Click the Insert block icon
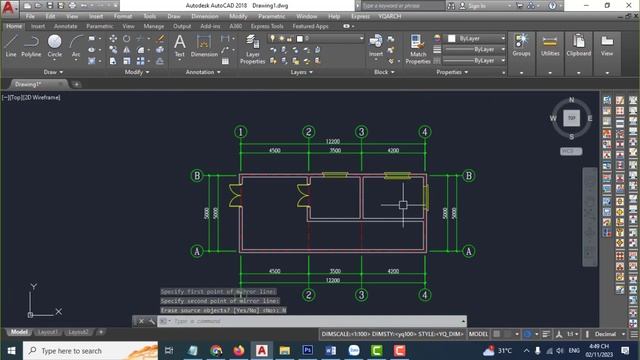Viewport: 640px width, 360px height. 376,45
